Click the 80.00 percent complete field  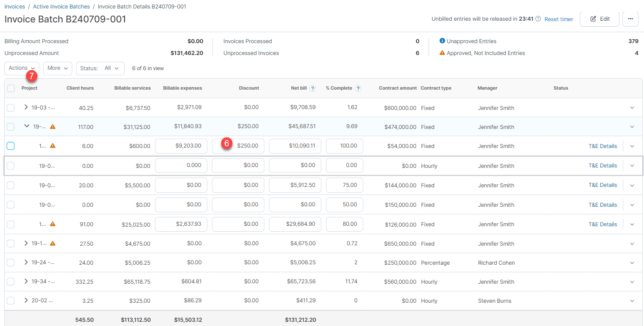click(345, 224)
